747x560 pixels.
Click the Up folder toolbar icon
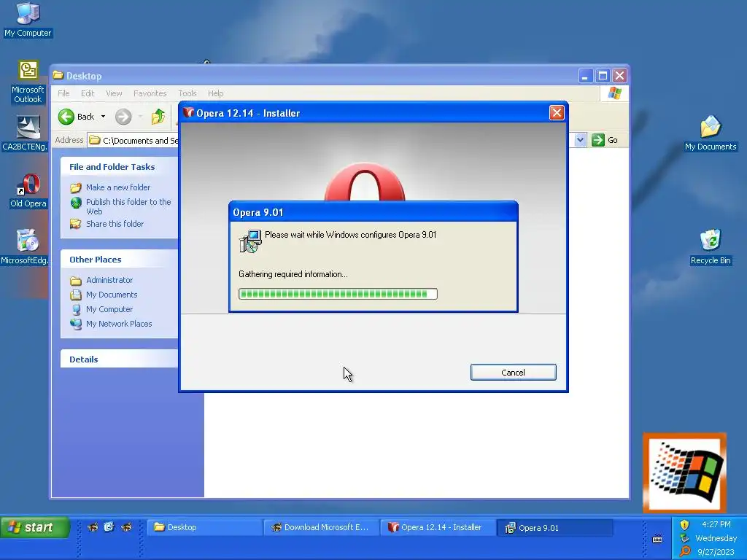[x=158, y=117]
